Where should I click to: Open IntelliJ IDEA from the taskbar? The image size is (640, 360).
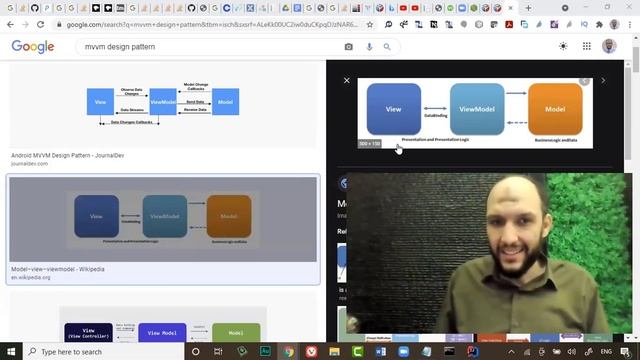click(473, 351)
